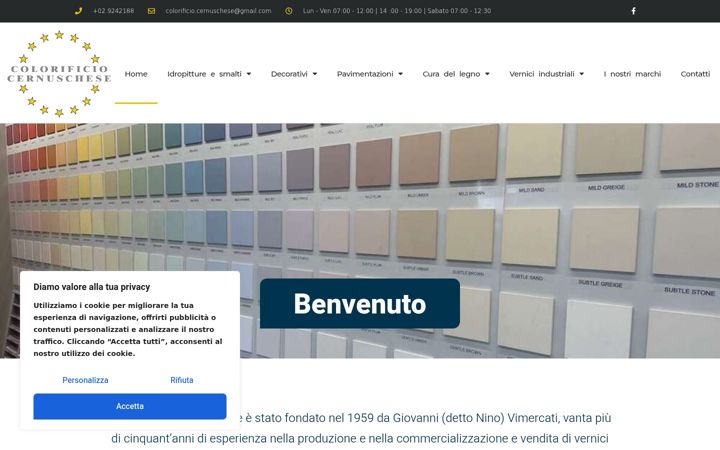Go to I nostri marchi page

(632, 74)
